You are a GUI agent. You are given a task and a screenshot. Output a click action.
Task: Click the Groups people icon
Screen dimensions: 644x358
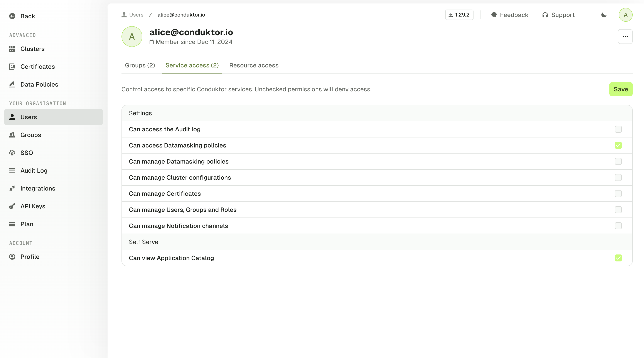[12, 135]
